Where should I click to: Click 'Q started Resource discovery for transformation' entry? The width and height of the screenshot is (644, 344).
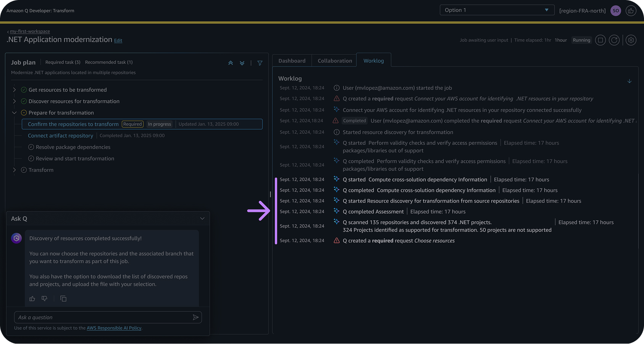(431, 201)
